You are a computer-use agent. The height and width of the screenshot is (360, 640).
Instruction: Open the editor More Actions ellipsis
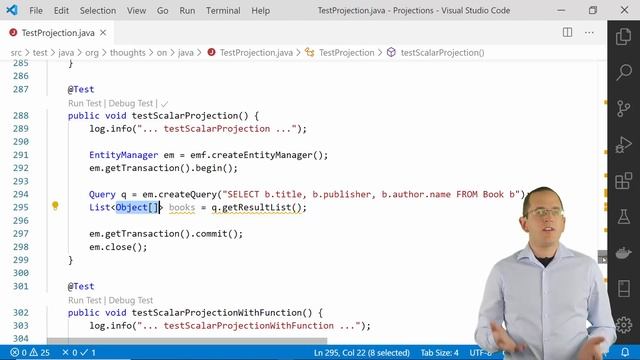click(589, 32)
